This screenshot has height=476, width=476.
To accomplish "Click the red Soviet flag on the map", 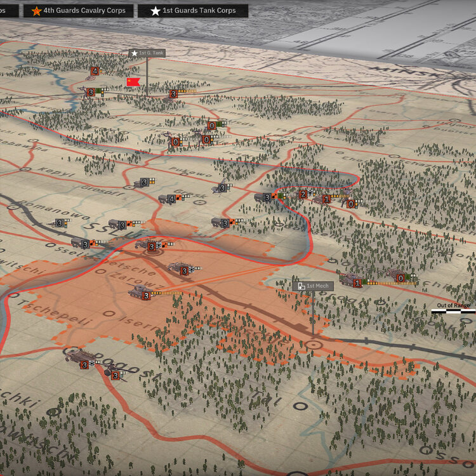I will coord(133,83).
